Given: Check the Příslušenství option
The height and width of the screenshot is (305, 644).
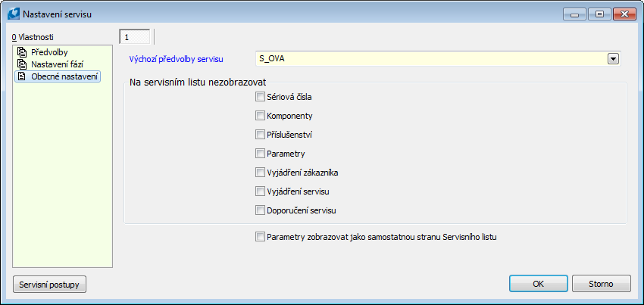Looking at the screenshot, I should coord(261,135).
